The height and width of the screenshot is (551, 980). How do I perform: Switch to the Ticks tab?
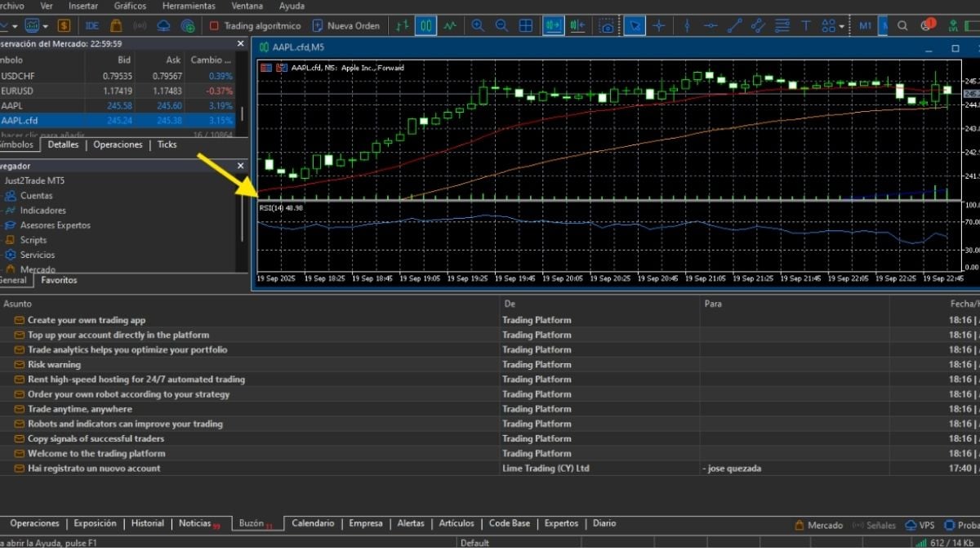pos(167,144)
